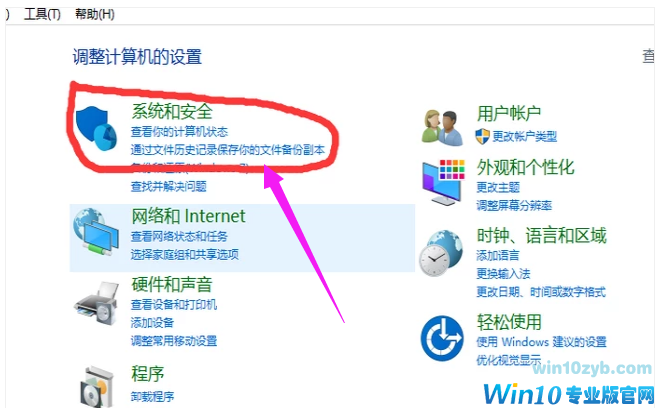The width and height of the screenshot is (660, 408).
Task: Open the 帮助(H) menu
Action: [x=95, y=14]
